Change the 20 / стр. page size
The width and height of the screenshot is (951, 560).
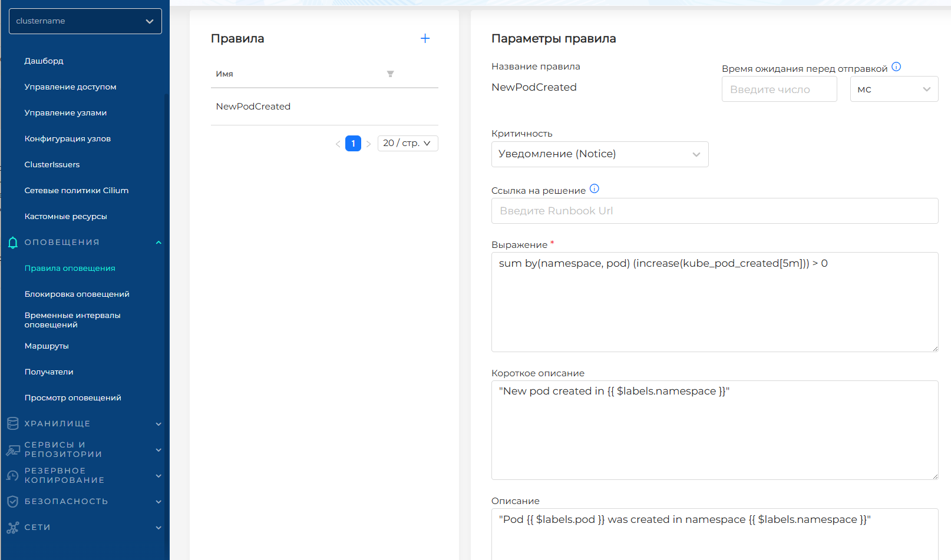[x=407, y=143]
